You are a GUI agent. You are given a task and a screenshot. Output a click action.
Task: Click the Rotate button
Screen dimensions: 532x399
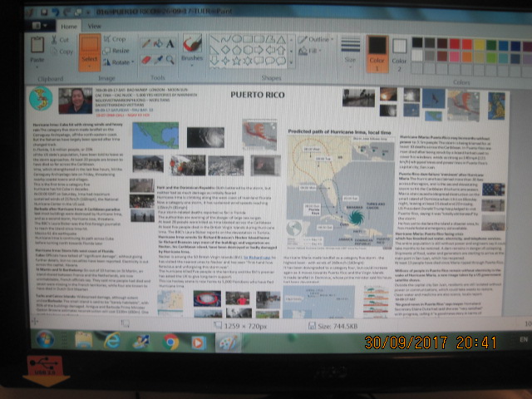pos(118,62)
